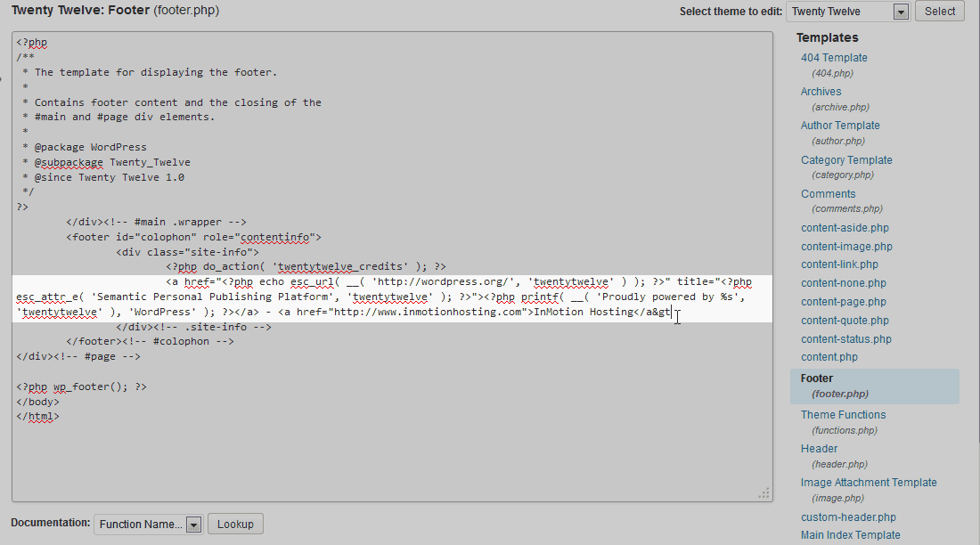980x545 pixels.
Task: Open custom-header.php file
Action: click(x=848, y=517)
